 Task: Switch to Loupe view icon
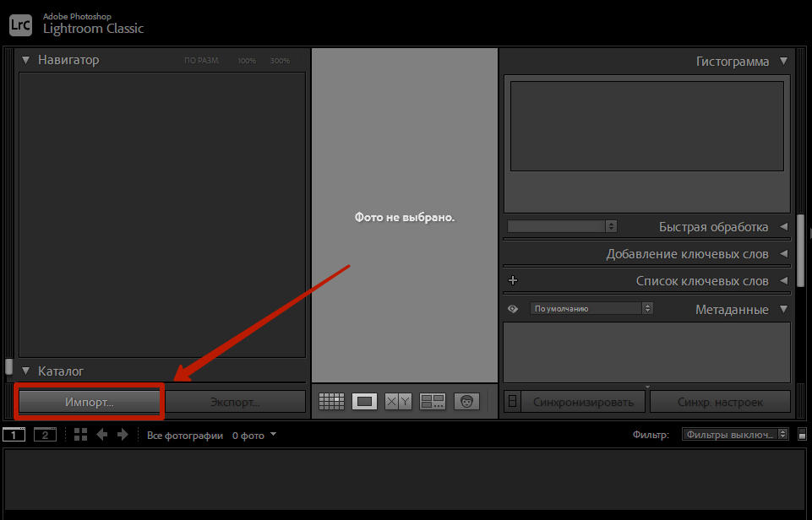coord(364,402)
